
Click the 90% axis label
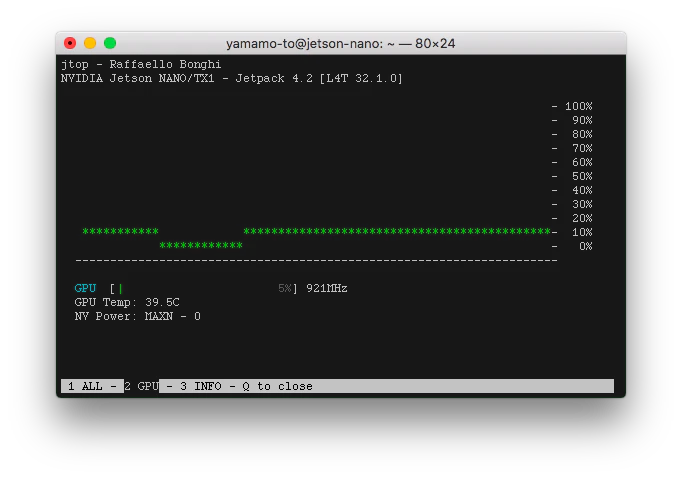[582, 120]
